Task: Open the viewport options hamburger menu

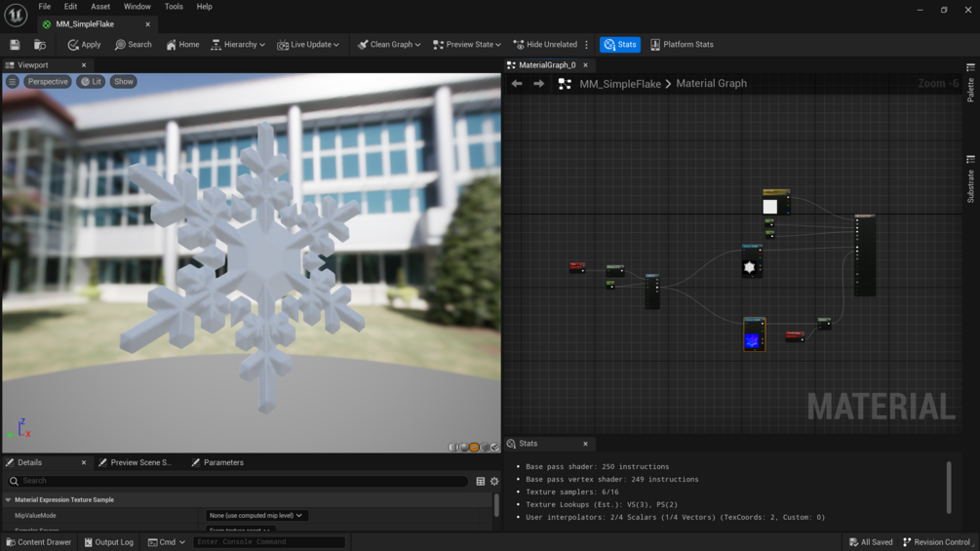Action: [x=13, y=81]
